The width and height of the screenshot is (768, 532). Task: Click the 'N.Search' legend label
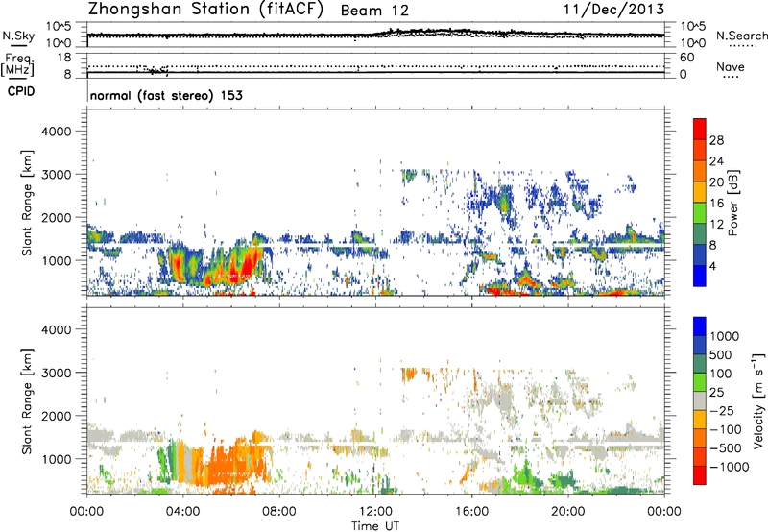tap(742, 36)
